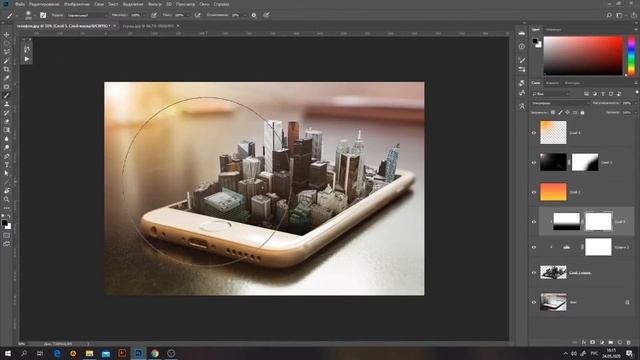This screenshot has height=360, width=640.
Task: Toggle symmetry pressure size icon
Action: coord(266,15)
